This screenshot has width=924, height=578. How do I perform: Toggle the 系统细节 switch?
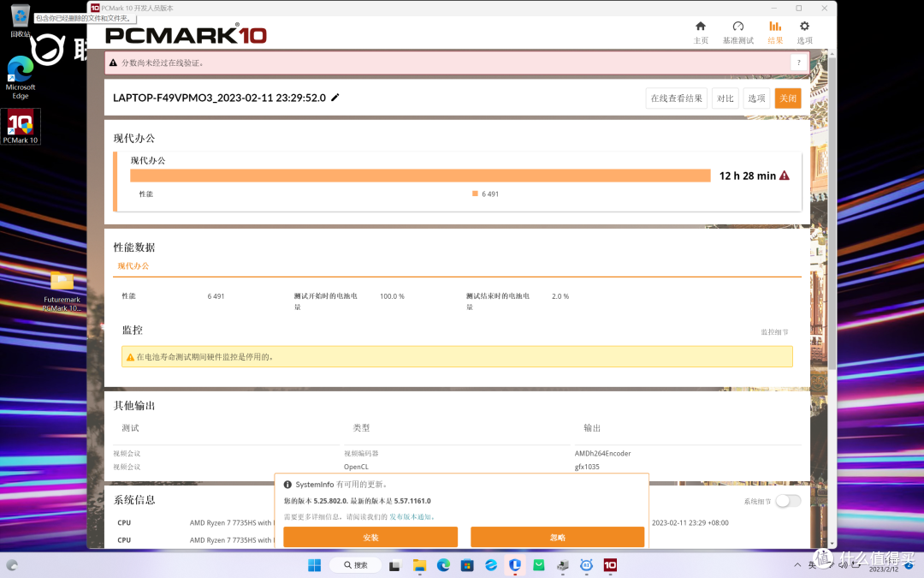tap(788, 501)
